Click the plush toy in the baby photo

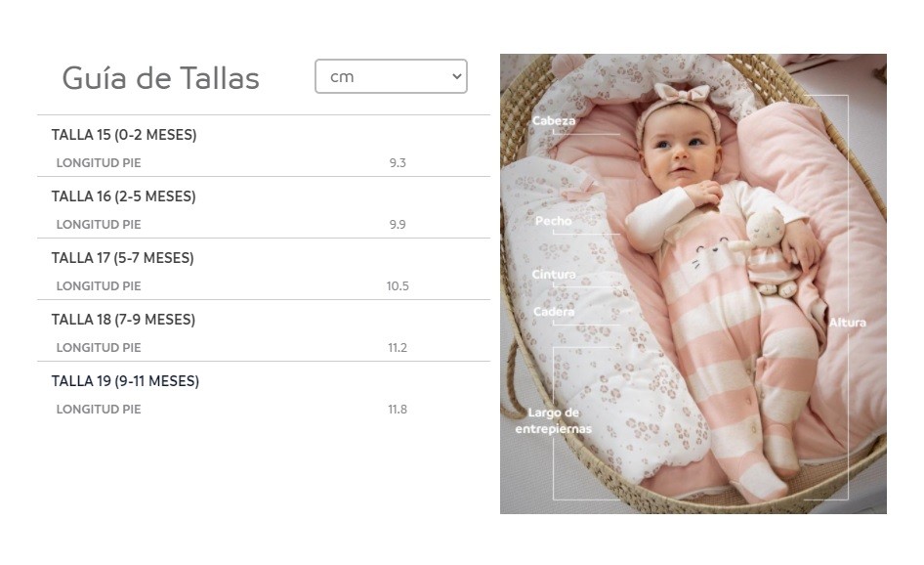click(769, 251)
